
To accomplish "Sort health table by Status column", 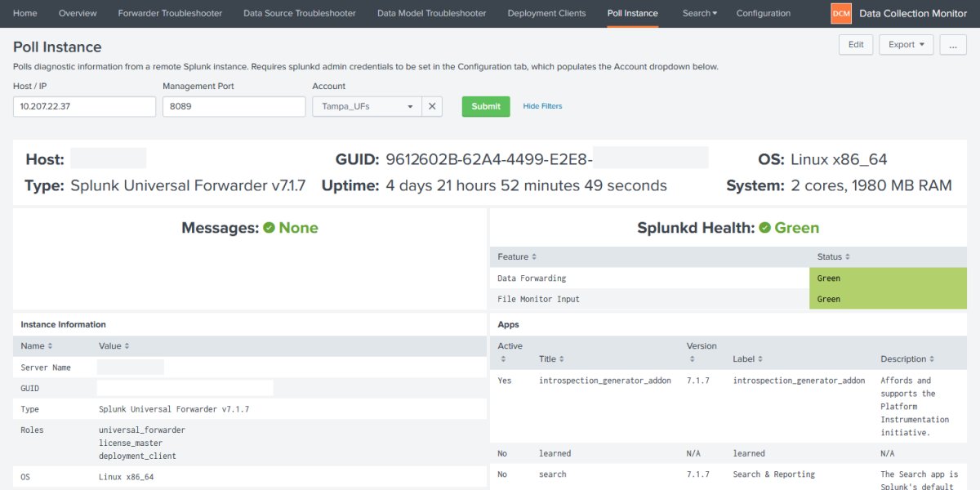I will tap(834, 256).
